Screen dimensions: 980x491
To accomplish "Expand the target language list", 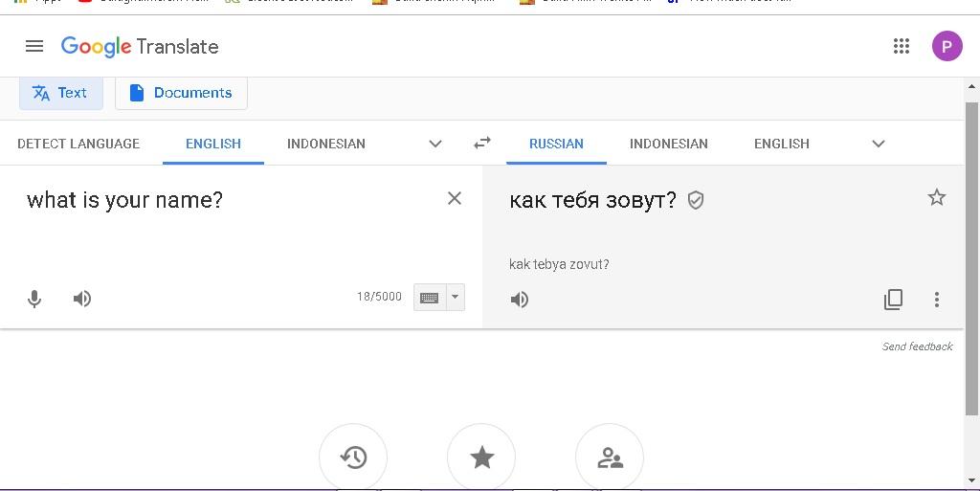I will click(x=879, y=144).
